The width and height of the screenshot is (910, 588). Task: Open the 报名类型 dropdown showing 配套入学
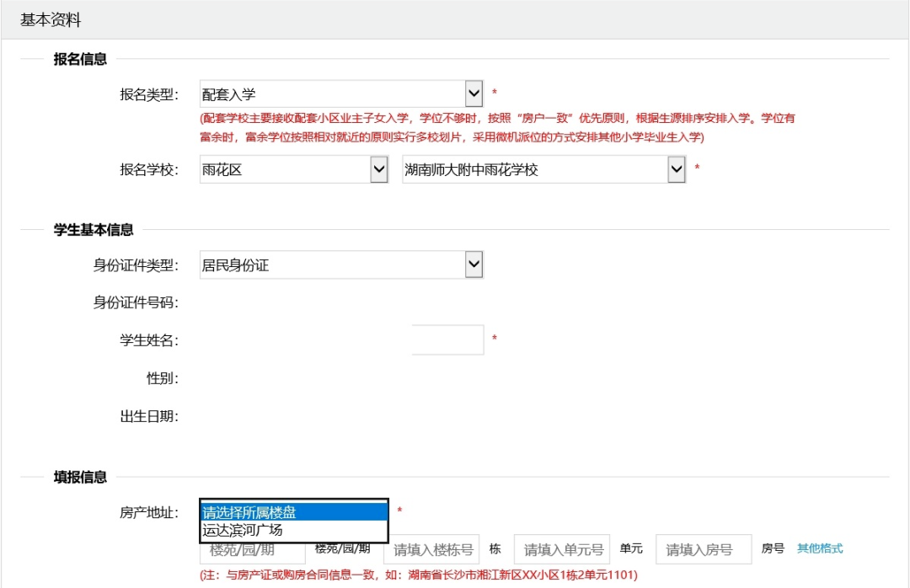tap(341, 94)
